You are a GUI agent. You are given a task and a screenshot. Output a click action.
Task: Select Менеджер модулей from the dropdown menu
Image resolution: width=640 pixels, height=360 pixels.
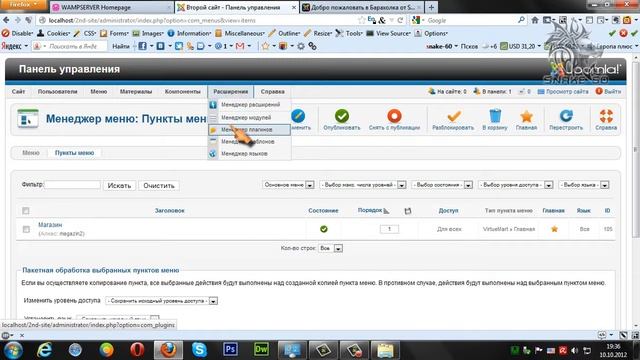pos(246,118)
